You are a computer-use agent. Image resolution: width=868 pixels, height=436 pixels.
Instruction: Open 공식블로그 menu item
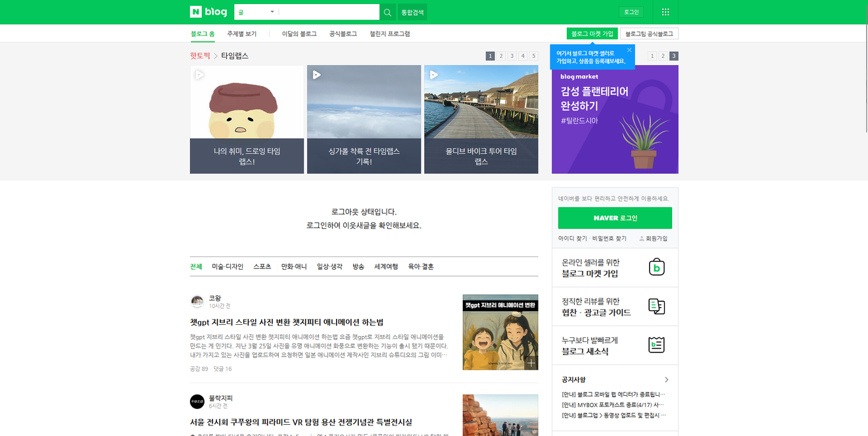pos(343,34)
